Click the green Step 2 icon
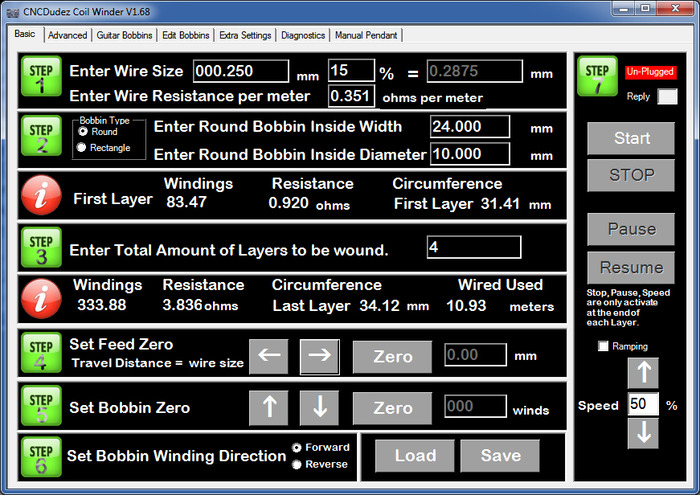 (41, 136)
